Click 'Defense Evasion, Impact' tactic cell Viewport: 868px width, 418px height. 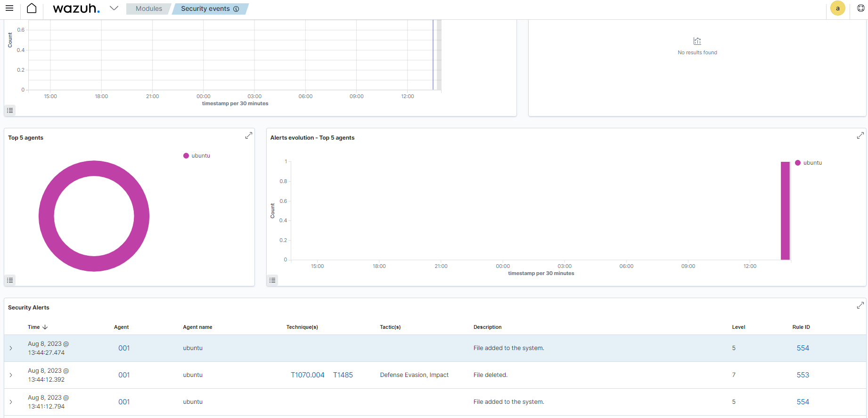(x=414, y=375)
